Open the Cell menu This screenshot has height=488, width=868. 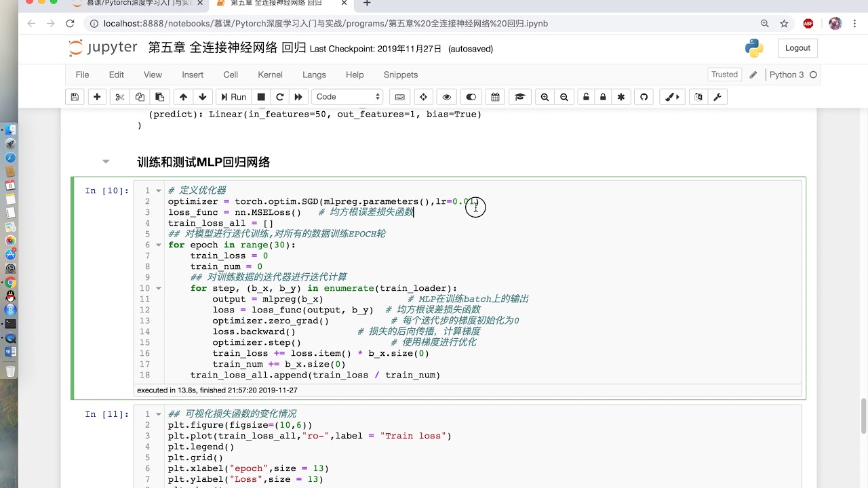click(231, 75)
